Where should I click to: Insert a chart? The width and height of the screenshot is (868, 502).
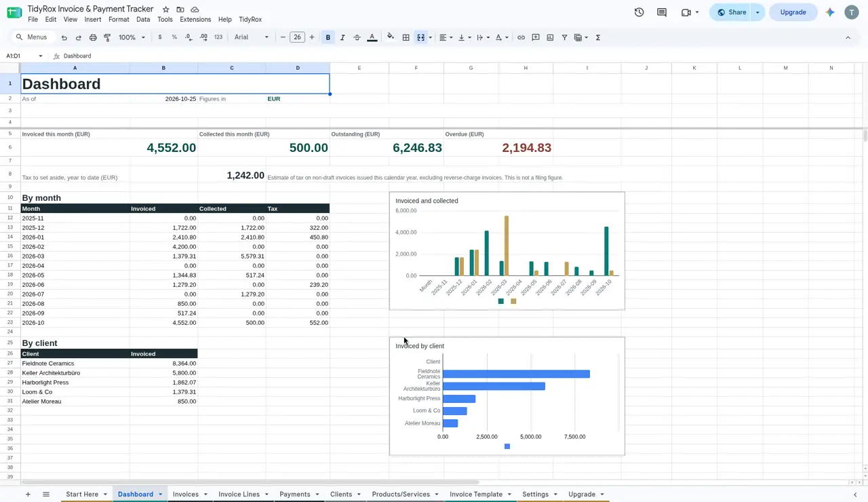(x=550, y=37)
